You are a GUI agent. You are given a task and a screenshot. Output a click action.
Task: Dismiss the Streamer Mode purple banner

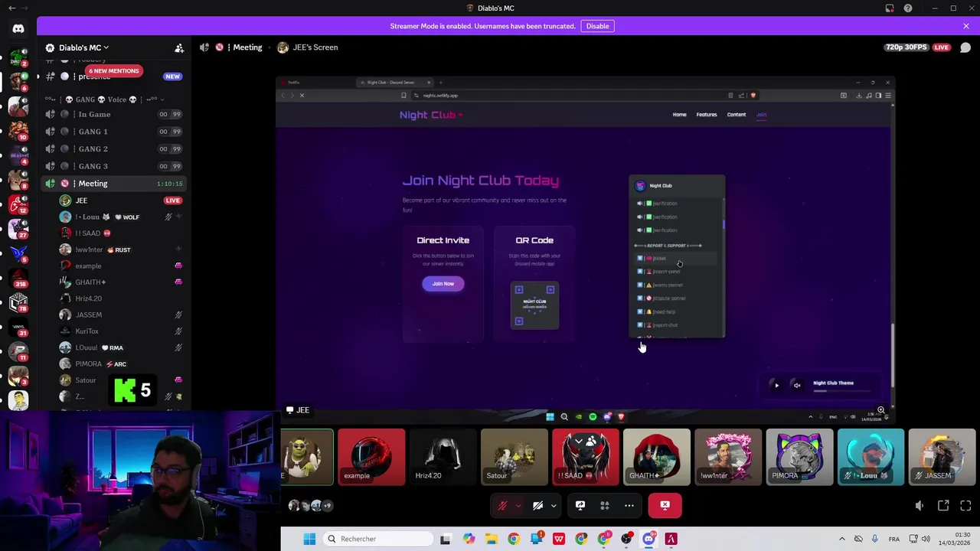(x=966, y=26)
